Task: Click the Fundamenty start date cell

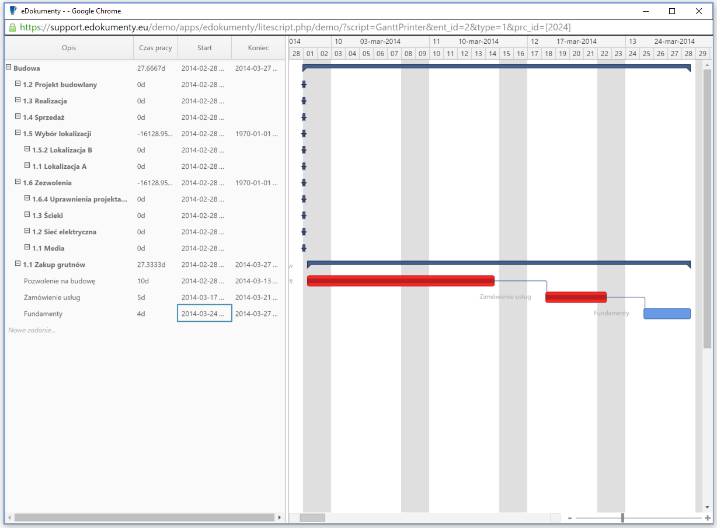Action: [x=204, y=313]
